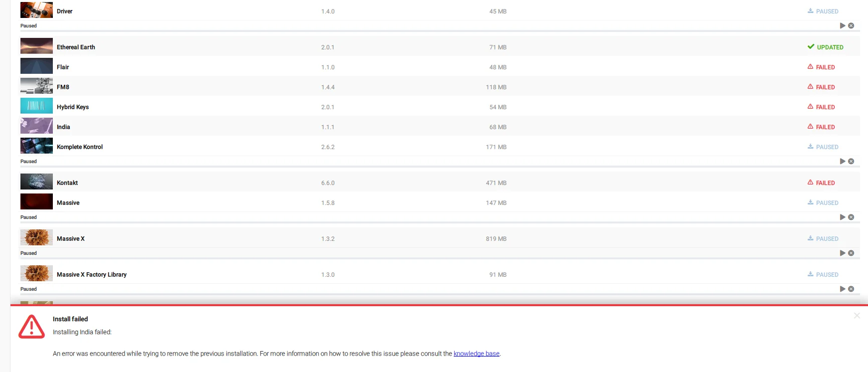Resume the paused Driver download
Image resolution: width=868 pixels, height=372 pixels.
click(x=843, y=25)
